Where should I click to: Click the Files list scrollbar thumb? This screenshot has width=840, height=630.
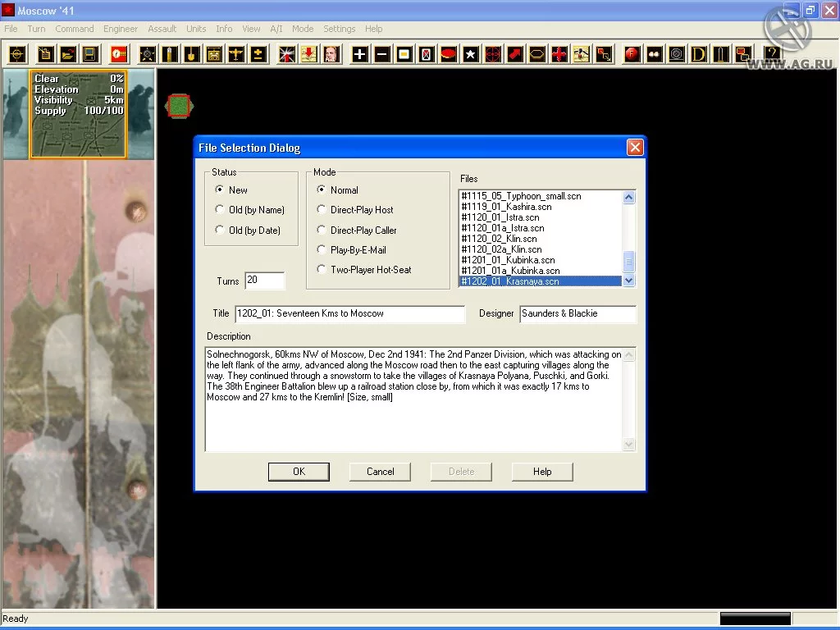coord(629,262)
